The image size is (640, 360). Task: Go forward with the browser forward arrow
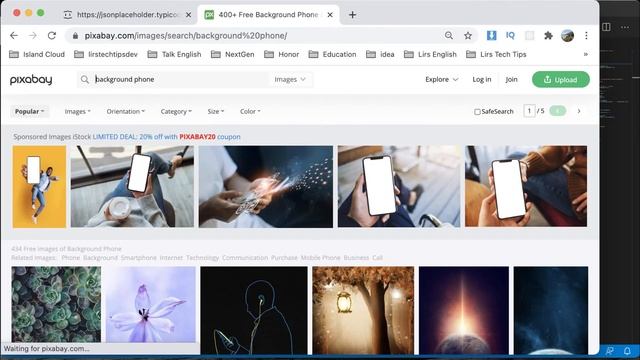(33, 36)
